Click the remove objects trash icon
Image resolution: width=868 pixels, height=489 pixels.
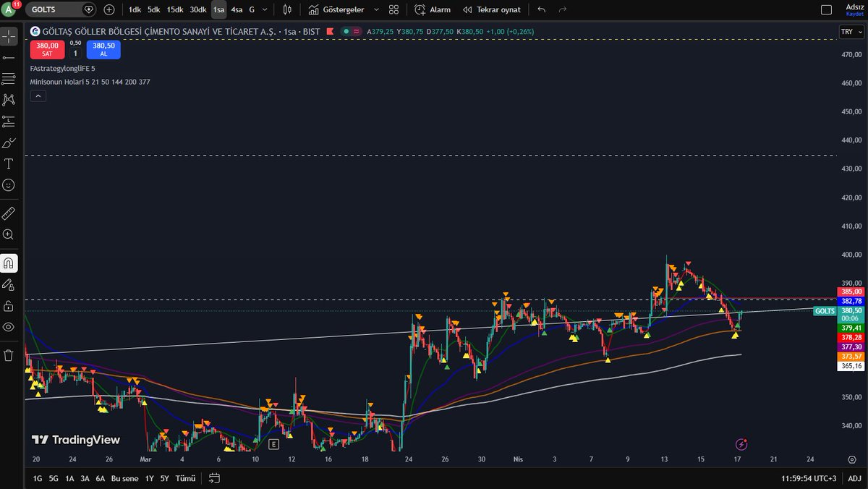pyautogui.click(x=9, y=355)
